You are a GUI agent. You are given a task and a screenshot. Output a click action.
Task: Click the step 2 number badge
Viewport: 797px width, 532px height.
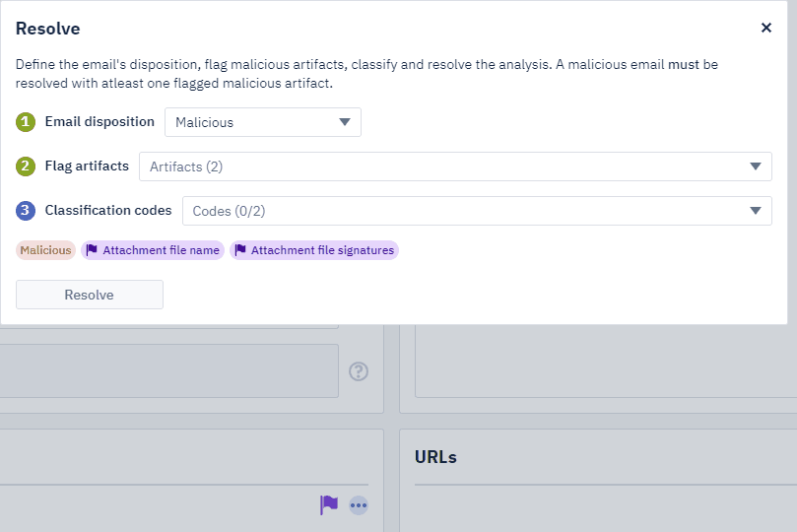[x=26, y=166]
